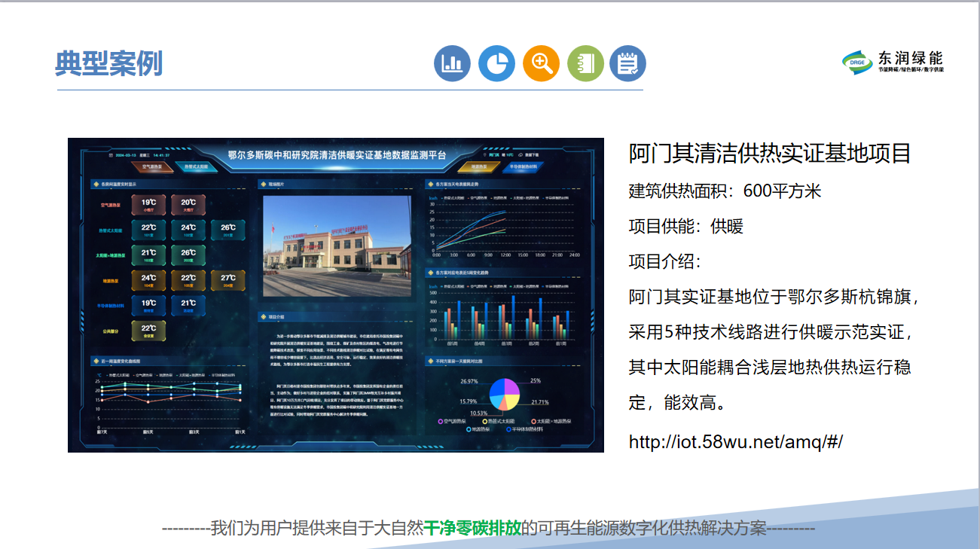
Task: Click the pie chart in the dashboard
Action: point(505,394)
